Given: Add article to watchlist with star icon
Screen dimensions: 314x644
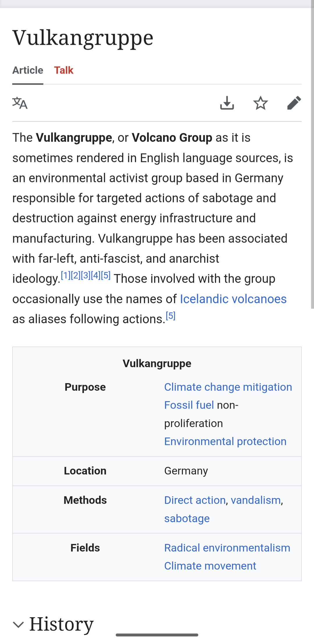Looking at the screenshot, I should [x=261, y=103].
